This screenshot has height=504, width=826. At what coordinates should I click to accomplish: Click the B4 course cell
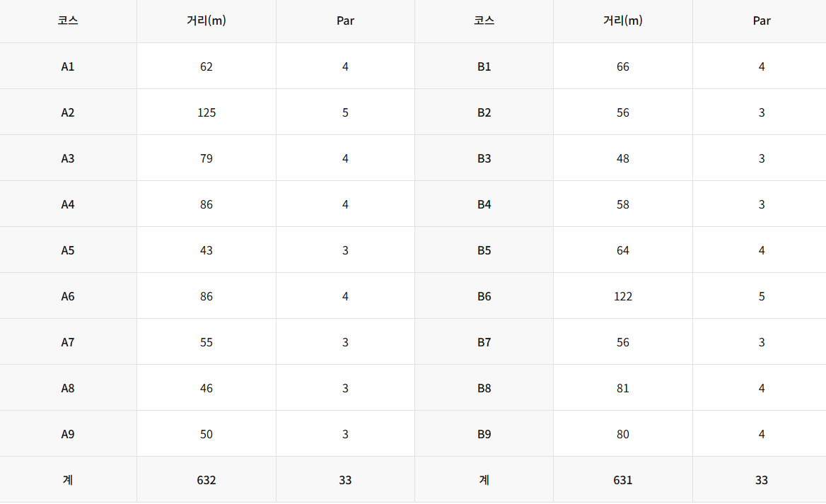484,204
